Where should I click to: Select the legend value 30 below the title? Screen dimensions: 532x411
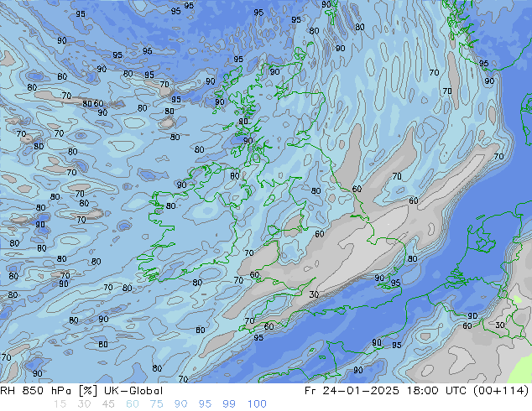[84, 404]
